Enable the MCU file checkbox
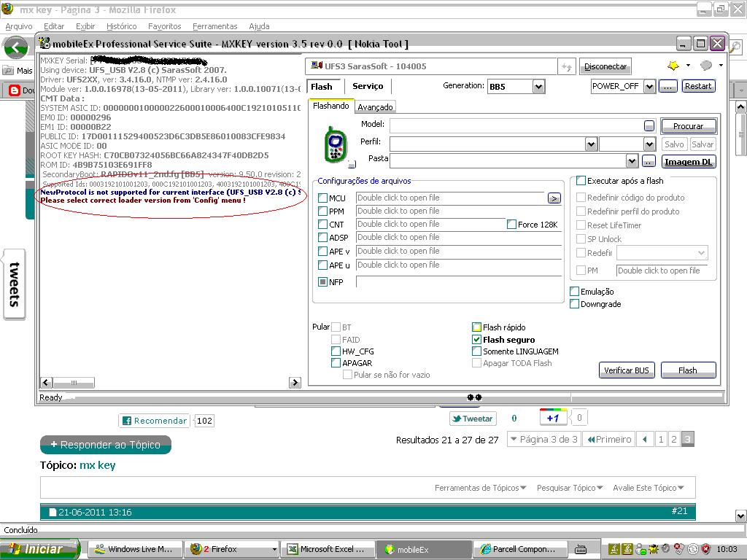The image size is (747, 560). (322, 198)
